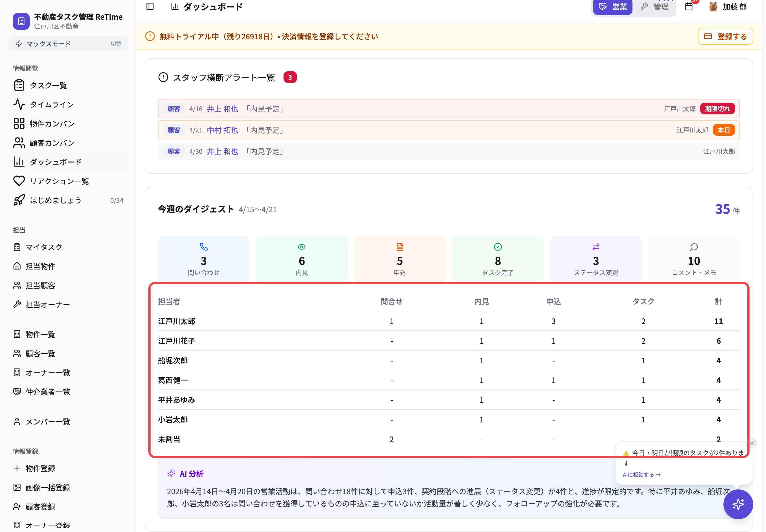The width and height of the screenshot is (766, 532).
Task: Open タスク一覧 clipboard icon
Action: (x=19, y=85)
